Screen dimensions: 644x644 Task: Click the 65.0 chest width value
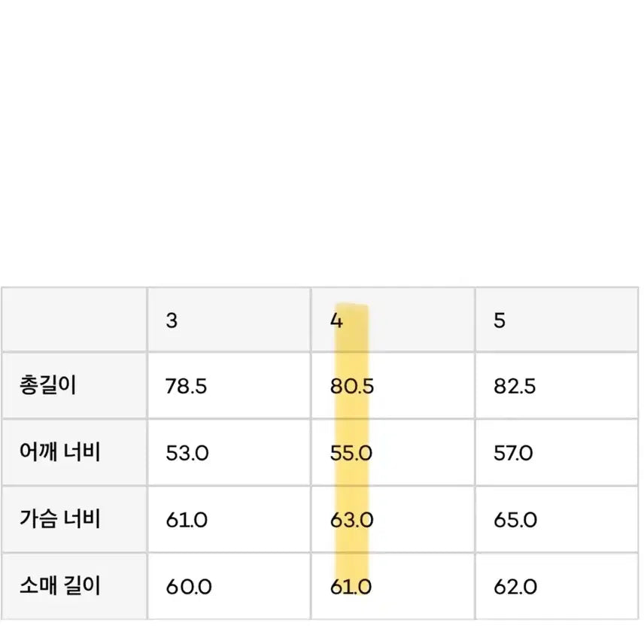[x=515, y=520]
